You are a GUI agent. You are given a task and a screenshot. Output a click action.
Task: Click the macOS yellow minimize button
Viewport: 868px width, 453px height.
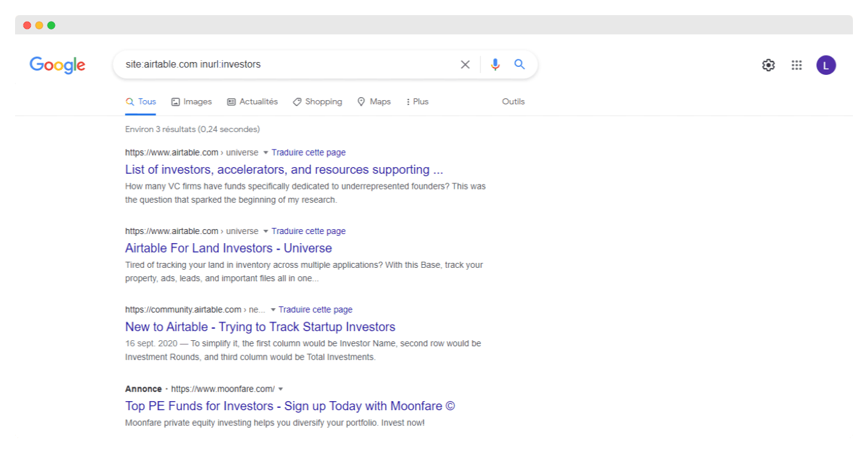[39, 25]
